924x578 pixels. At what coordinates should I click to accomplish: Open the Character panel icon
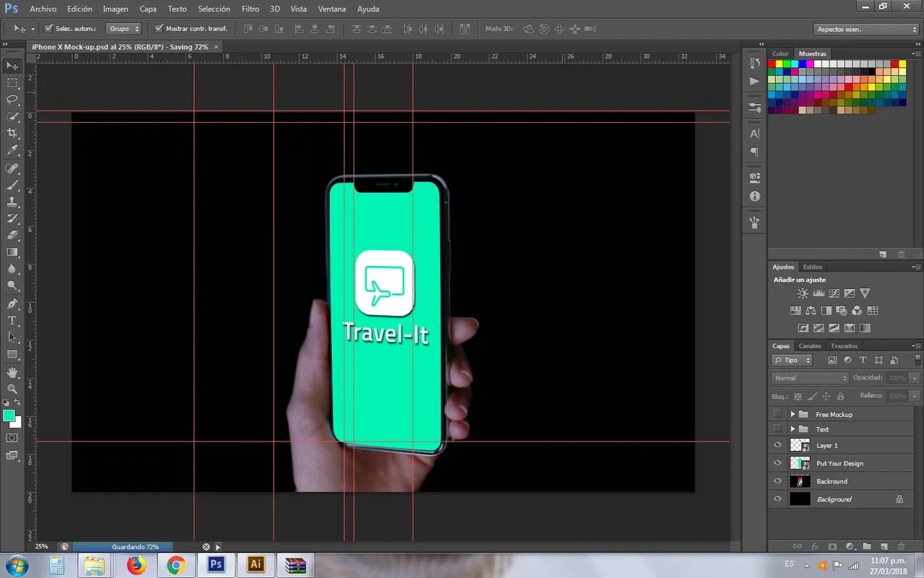[755, 134]
